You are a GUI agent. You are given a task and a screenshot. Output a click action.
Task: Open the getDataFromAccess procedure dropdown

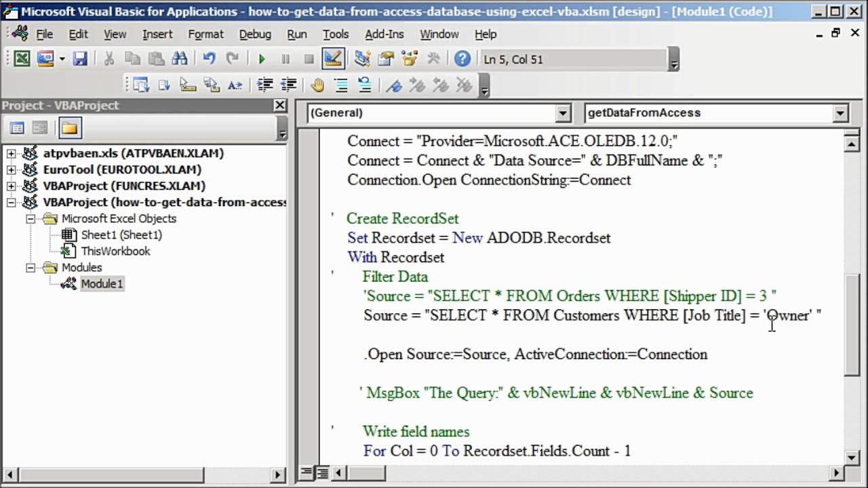click(x=840, y=113)
